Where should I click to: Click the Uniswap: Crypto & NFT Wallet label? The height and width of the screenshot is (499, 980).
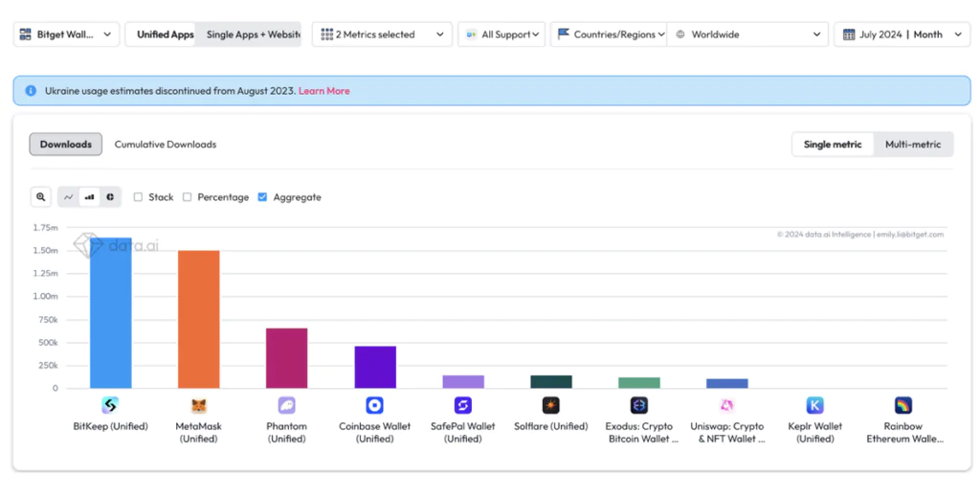[727, 432]
